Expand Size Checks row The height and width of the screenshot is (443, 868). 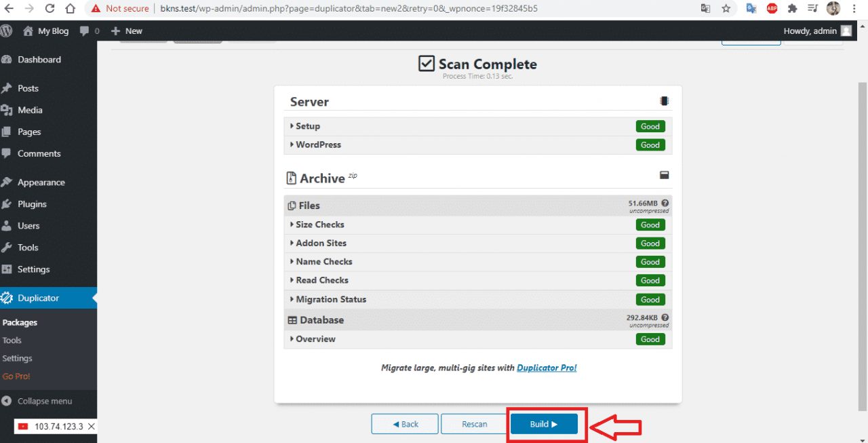tap(477, 225)
